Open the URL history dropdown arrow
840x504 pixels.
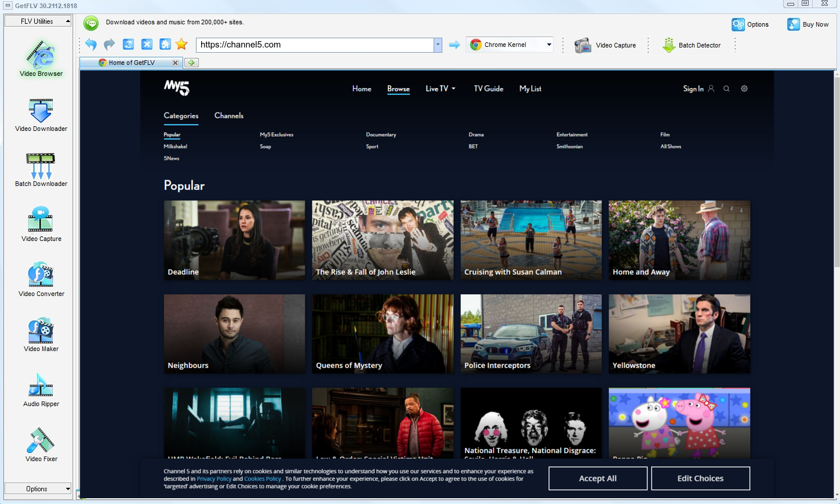[438, 45]
